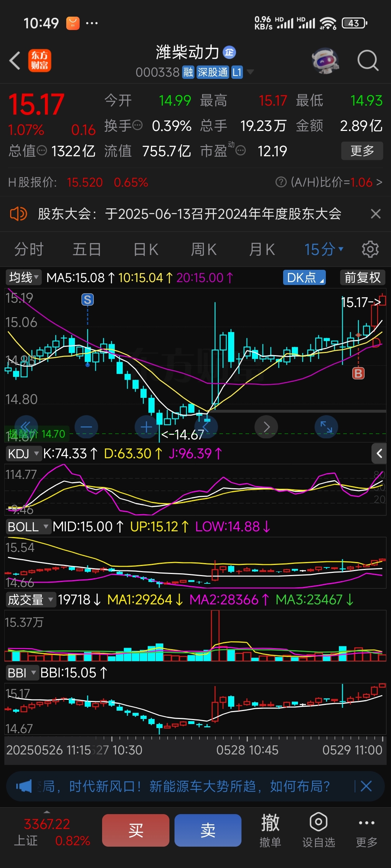Open BBI indicator dropdown
The width and height of the screenshot is (391, 868).
[22, 673]
